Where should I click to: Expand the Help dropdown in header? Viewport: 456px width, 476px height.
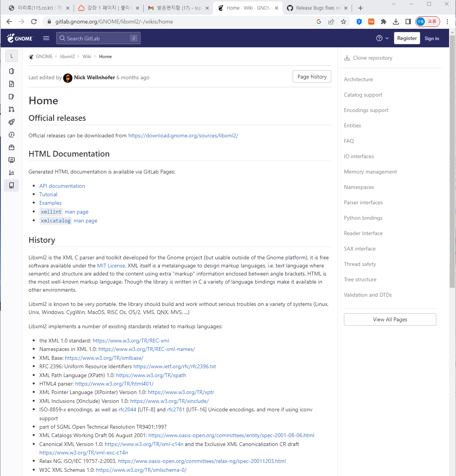382,38
